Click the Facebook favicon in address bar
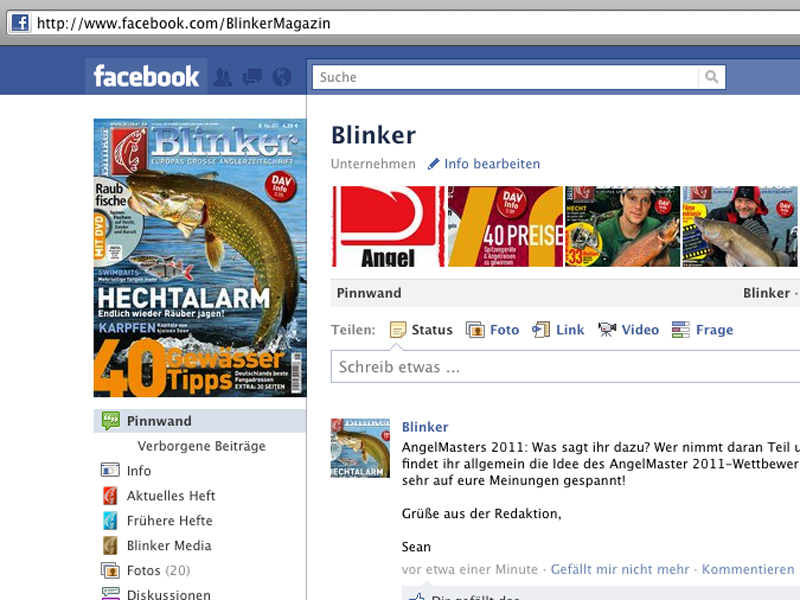Image resolution: width=800 pixels, height=600 pixels. tap(19, 22)
